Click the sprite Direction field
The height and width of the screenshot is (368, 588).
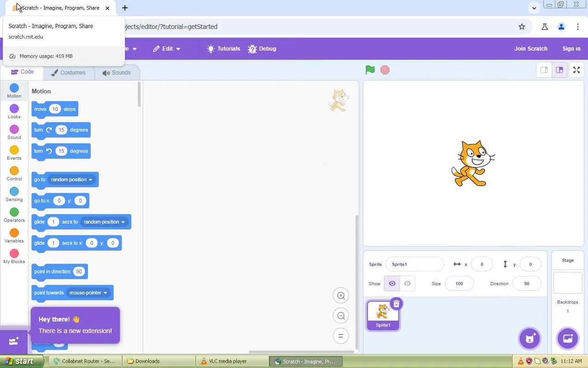click(x=527, y=284)
